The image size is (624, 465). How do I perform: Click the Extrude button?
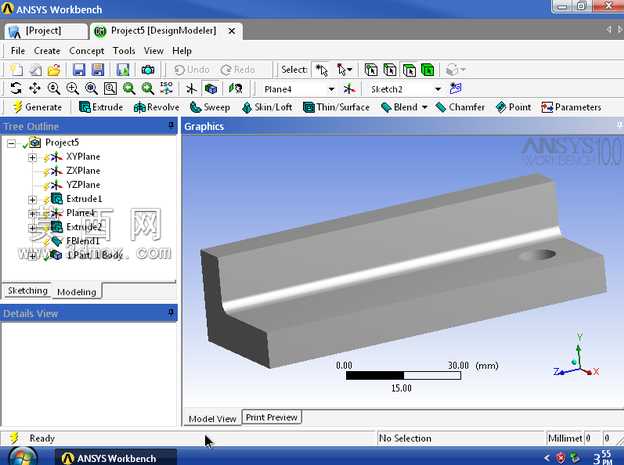(x=101, y=107)
